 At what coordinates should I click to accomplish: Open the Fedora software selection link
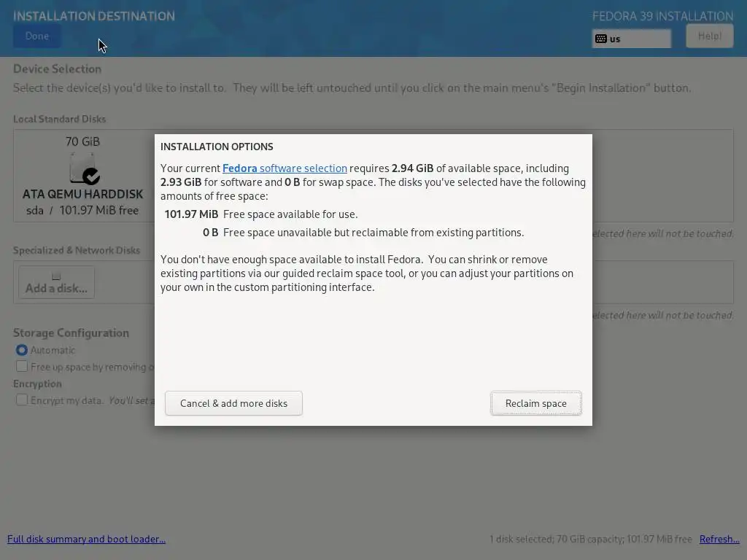[x=285, y=168]
